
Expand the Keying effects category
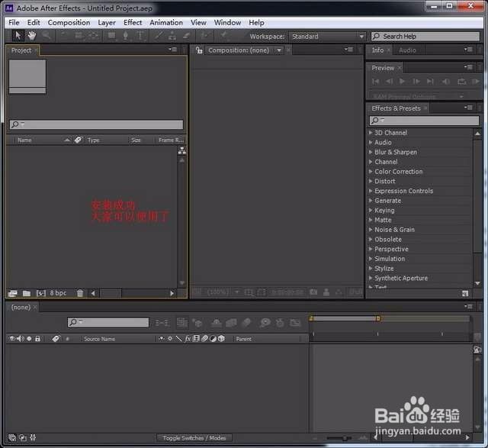click(371, 211)
